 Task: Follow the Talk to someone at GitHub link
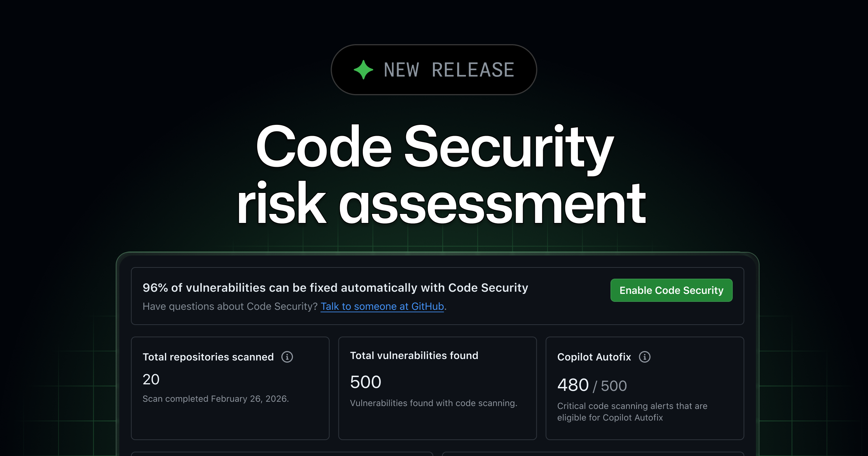pos(382,307)
